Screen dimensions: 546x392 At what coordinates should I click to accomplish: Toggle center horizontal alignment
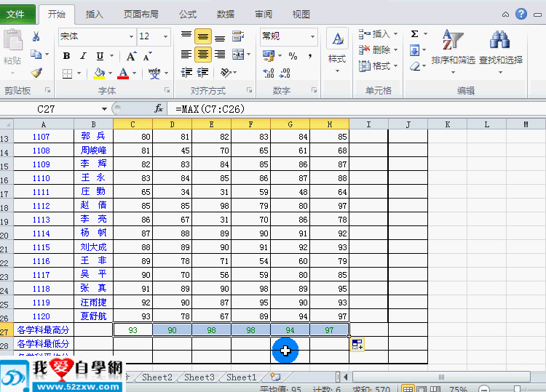pyautogui.click(x=203, y=55)
